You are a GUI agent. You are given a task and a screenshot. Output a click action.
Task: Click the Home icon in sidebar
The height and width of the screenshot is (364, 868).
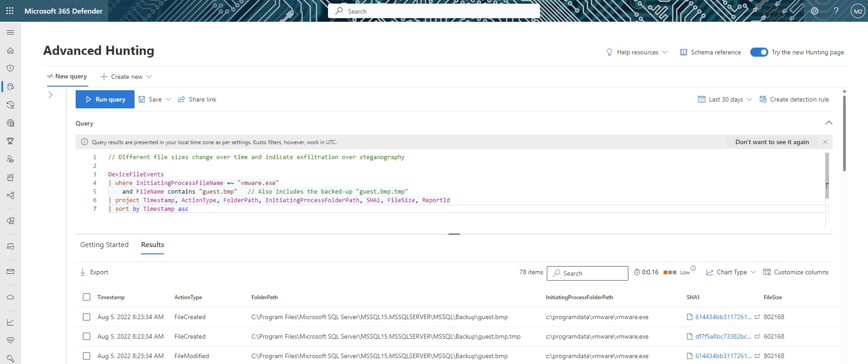tap(10, 51)
